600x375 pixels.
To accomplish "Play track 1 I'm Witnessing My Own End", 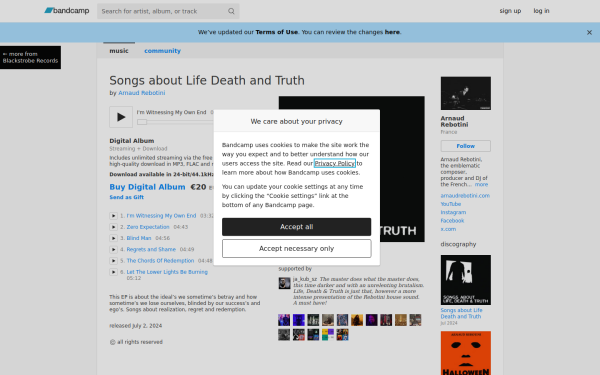I will coord(113,216).
